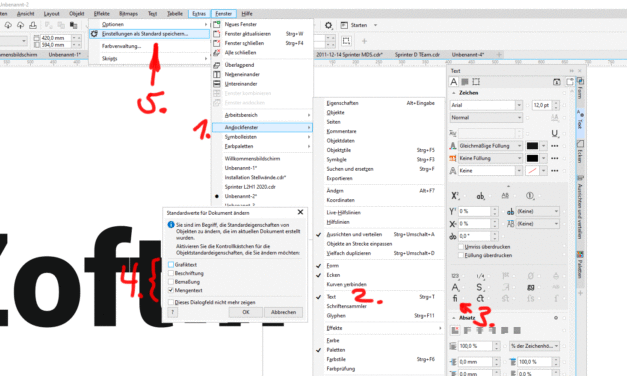Click the cloud download icon in toolbar
The height and width of the screenshot is (376, 627).
point(8,25)
